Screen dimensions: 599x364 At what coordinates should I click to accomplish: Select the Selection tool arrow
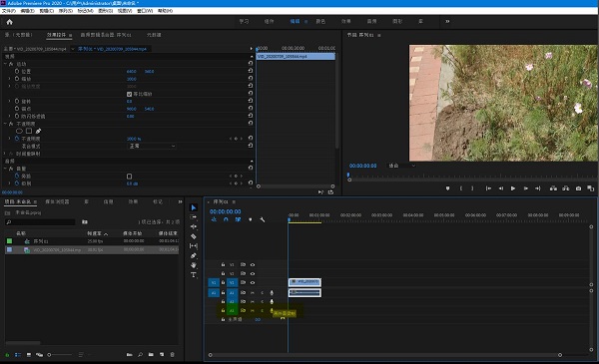(x=194, y=207)
